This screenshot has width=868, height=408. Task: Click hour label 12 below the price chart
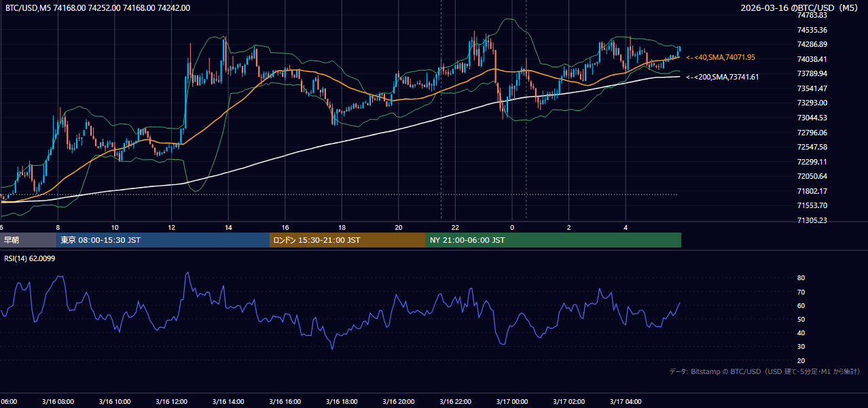[x=171, y=227]
